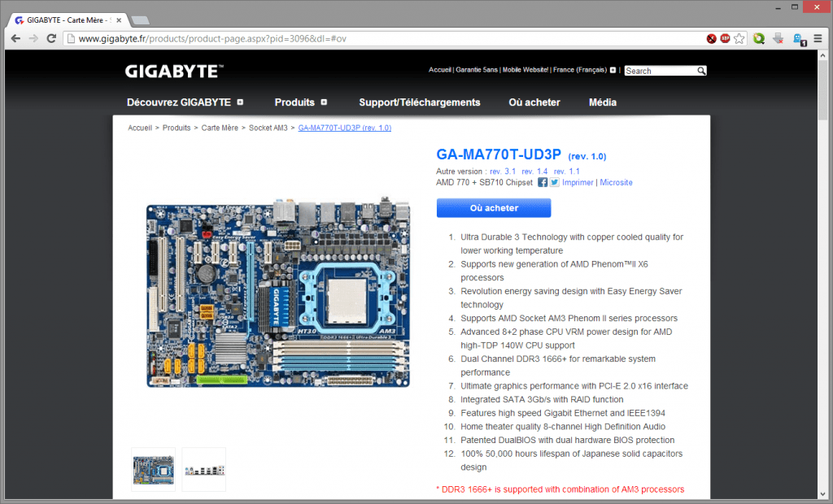The height and width of the screenshot is (504, 833).
Task: Select the motherboard top-view thumbnail
Action: [x=153, y=470]
